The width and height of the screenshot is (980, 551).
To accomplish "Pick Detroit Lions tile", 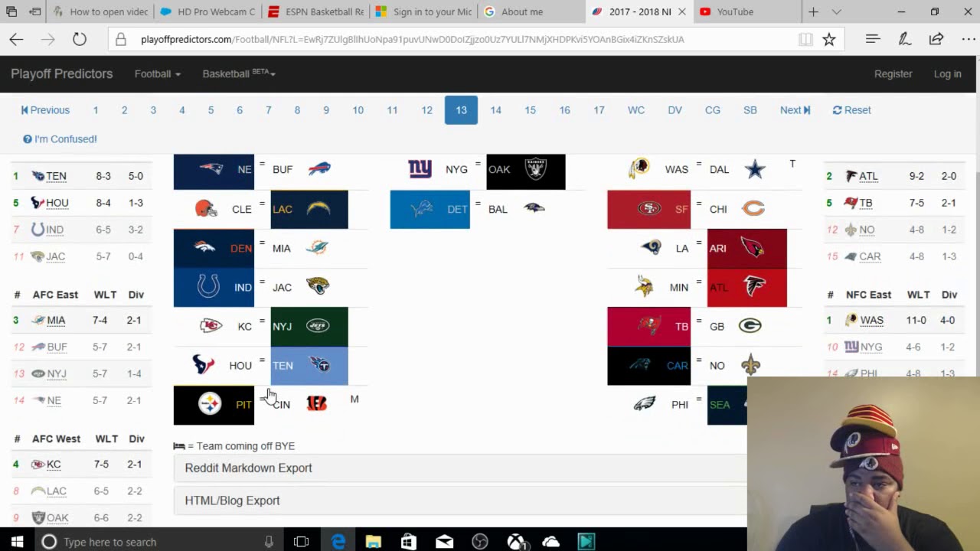I will tap(430, 209).
